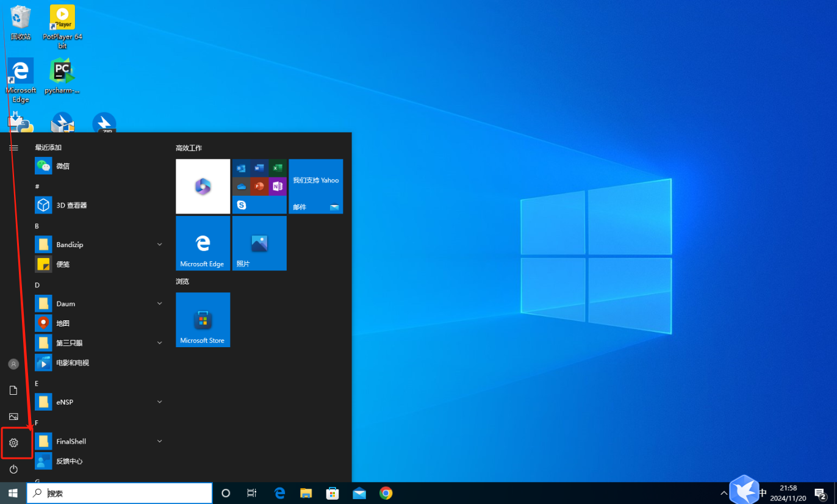Click the Cortana circle icon on taskbar

pyautogui.click(x=226, y=493)
